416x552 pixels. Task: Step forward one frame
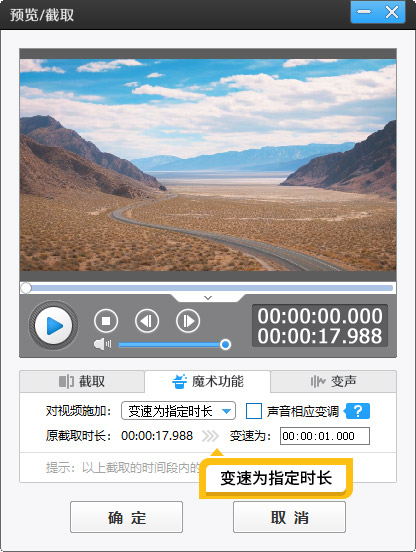(x=188, y=321)
